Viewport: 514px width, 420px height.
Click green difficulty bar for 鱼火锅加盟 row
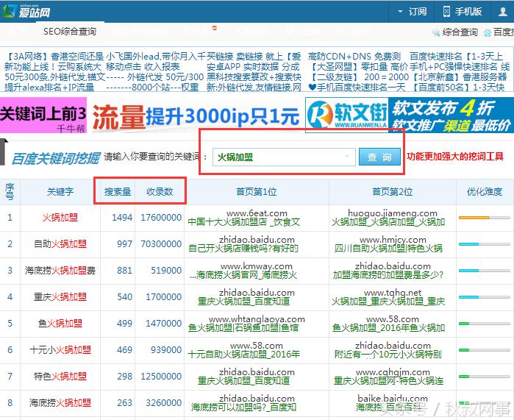[484, 324]
